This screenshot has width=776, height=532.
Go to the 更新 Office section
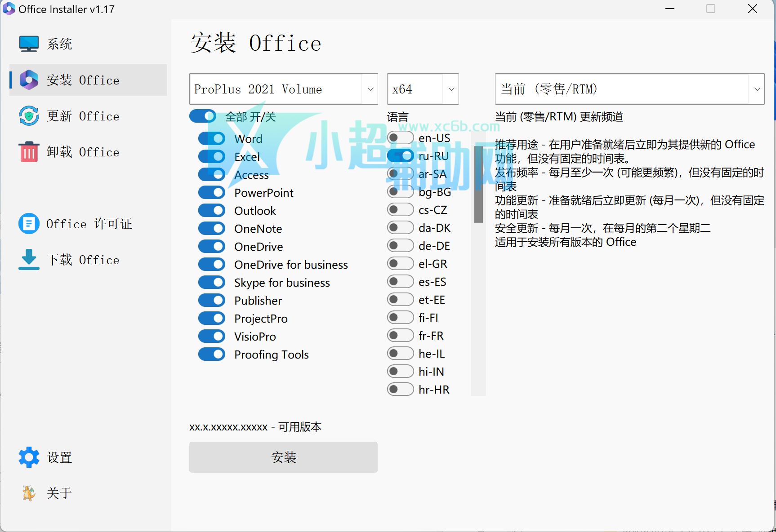tap(88, 116)
